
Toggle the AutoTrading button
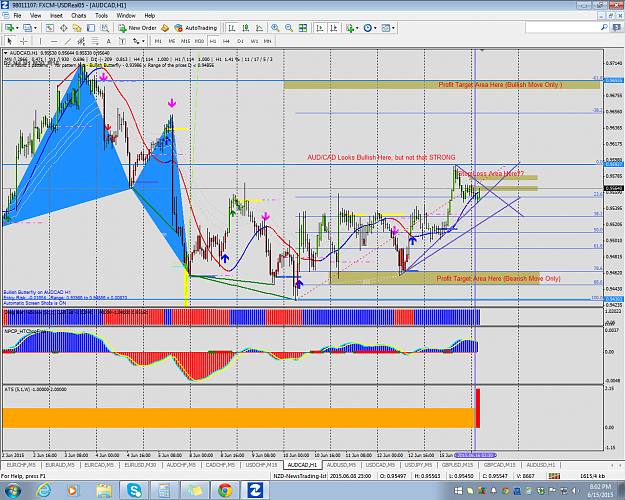point(196,28)
